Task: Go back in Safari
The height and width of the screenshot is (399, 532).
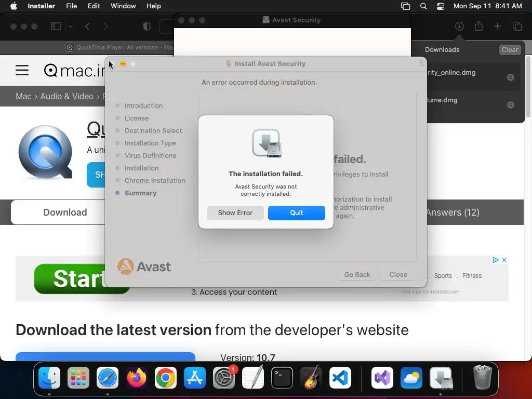Action: click(87, 26)
